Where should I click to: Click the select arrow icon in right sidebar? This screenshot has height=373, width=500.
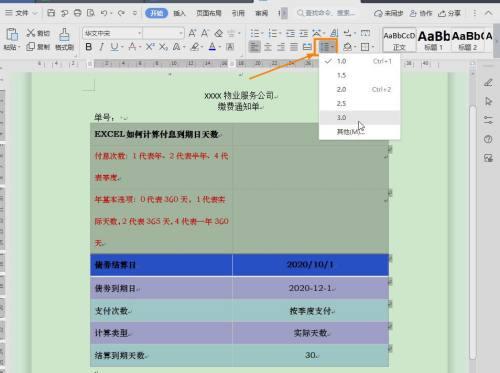tap(488, 101)
